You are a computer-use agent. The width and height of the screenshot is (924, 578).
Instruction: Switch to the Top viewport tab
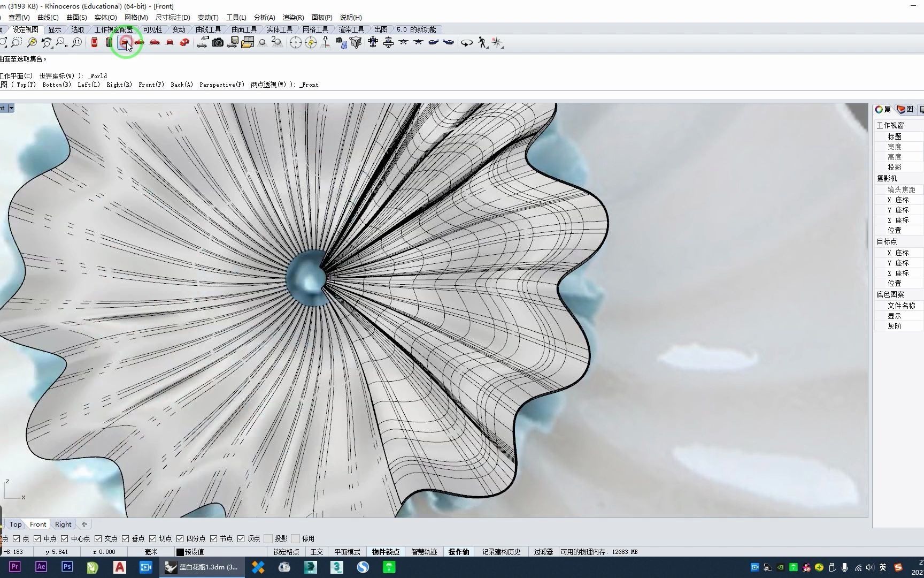16,524
